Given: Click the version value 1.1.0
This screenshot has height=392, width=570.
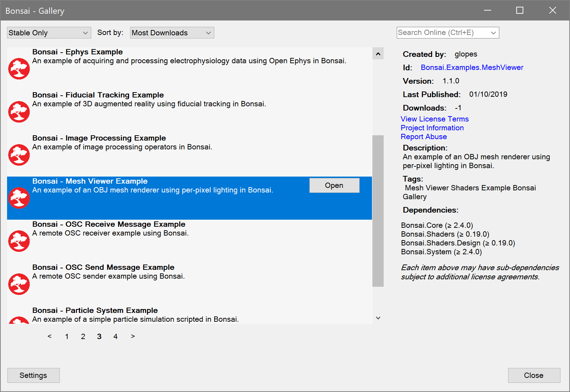Looking at the screenshot, I should click(x=451, y=81).
